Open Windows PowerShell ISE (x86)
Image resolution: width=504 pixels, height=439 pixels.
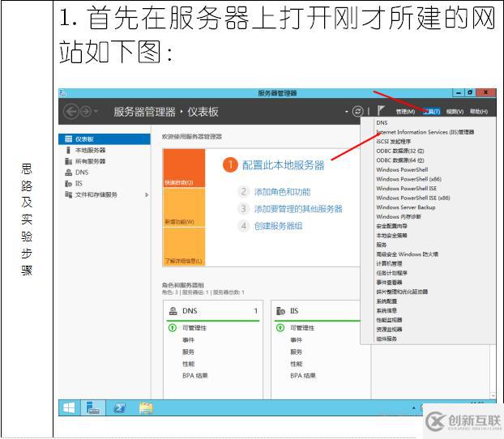pyautogui.click(x=413, y=198)
